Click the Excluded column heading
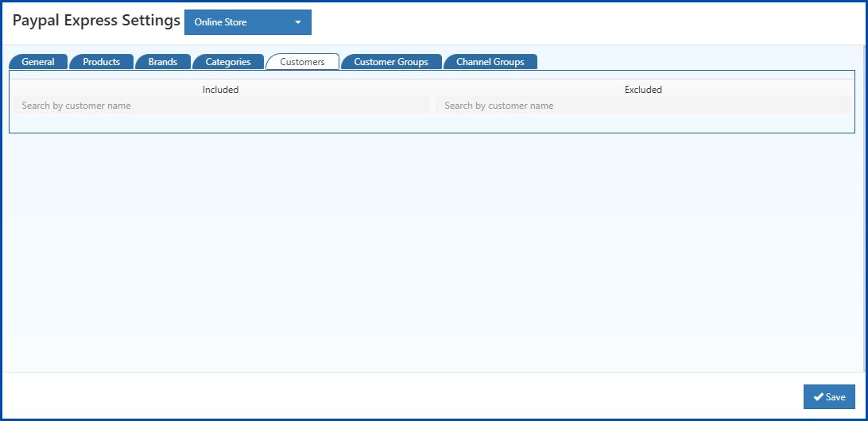The image size is (868, 421). 643,89
